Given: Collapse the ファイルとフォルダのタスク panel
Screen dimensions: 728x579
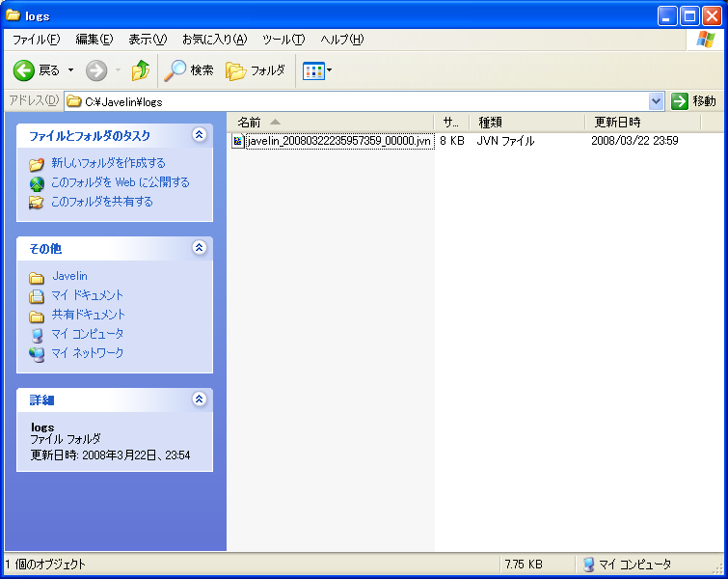Looking at the screenshot, I should [x=200, y=135].
